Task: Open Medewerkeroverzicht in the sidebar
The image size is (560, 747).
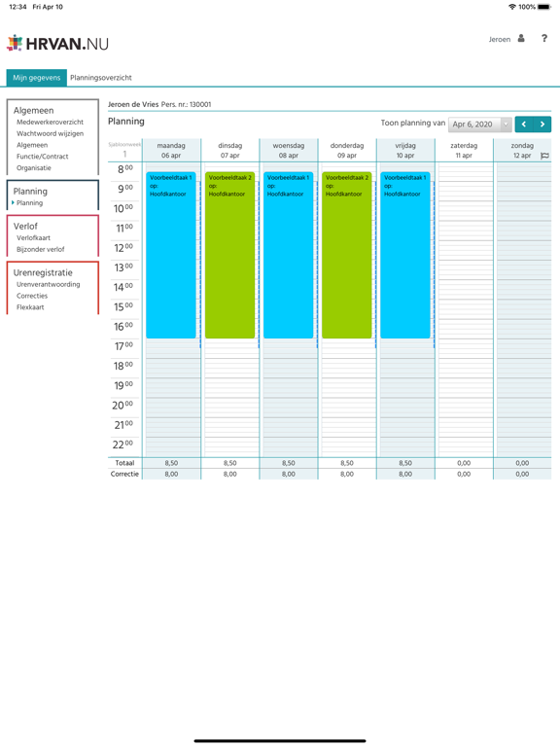Action: 50,122
